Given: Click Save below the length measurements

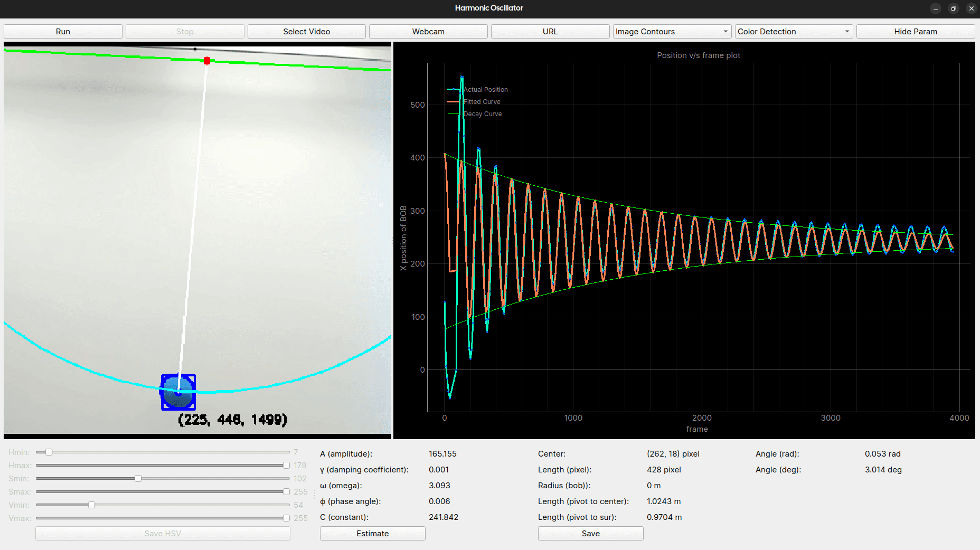Looking at the screenshot, I should tap(590, 534).
